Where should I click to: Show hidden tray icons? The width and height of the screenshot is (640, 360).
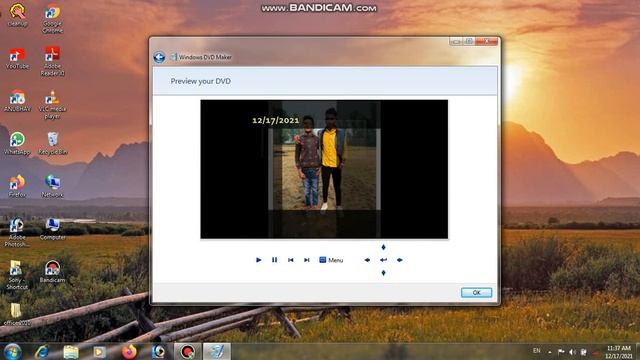click(x=550, y=352)
